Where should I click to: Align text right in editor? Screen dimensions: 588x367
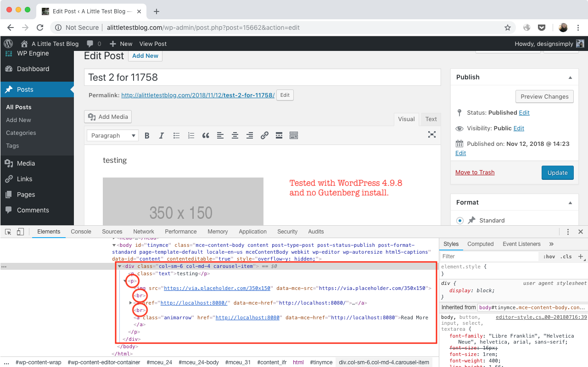(x=250, y=135)
